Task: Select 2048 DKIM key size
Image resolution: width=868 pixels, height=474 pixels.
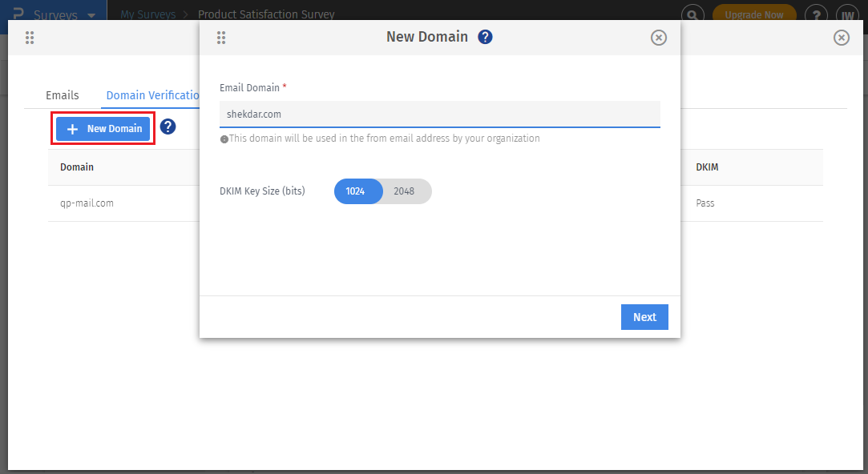Action: (404, 191)
